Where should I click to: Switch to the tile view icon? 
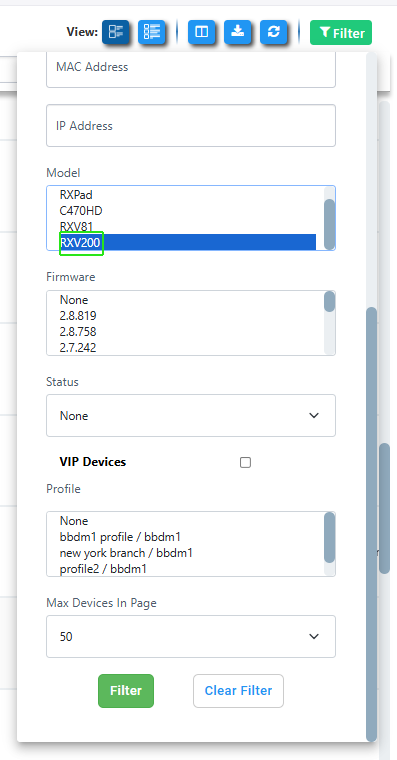(x=115, y=32)
